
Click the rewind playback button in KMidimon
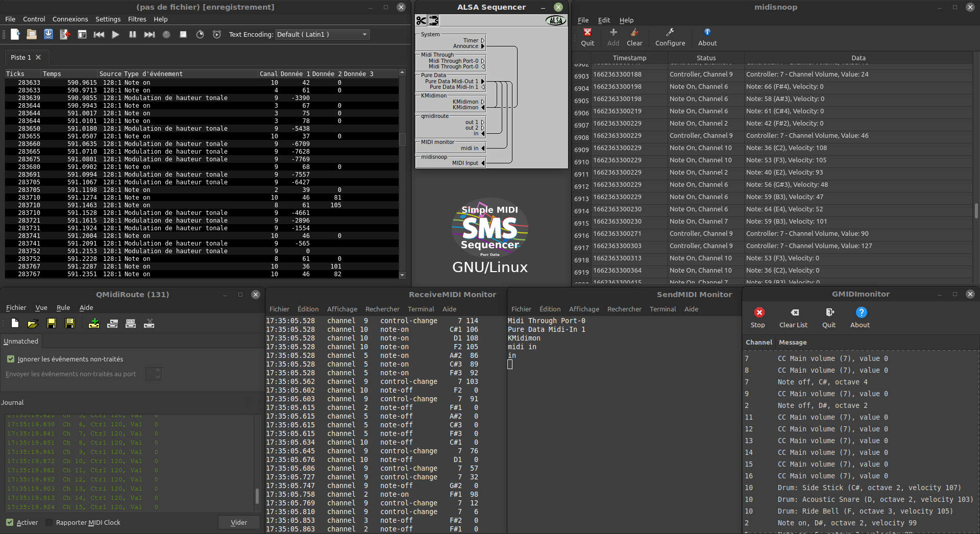(99, 34)
